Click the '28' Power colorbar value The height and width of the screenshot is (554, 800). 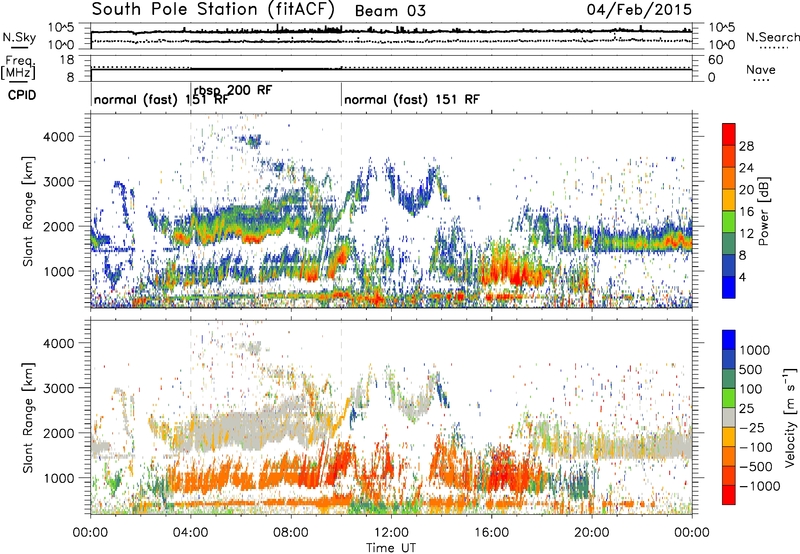click(x=746, y=146)
